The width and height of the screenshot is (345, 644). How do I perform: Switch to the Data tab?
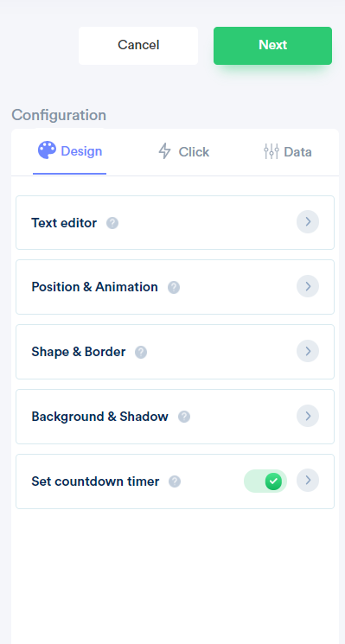pyautogui.click(x=287, y=151)
